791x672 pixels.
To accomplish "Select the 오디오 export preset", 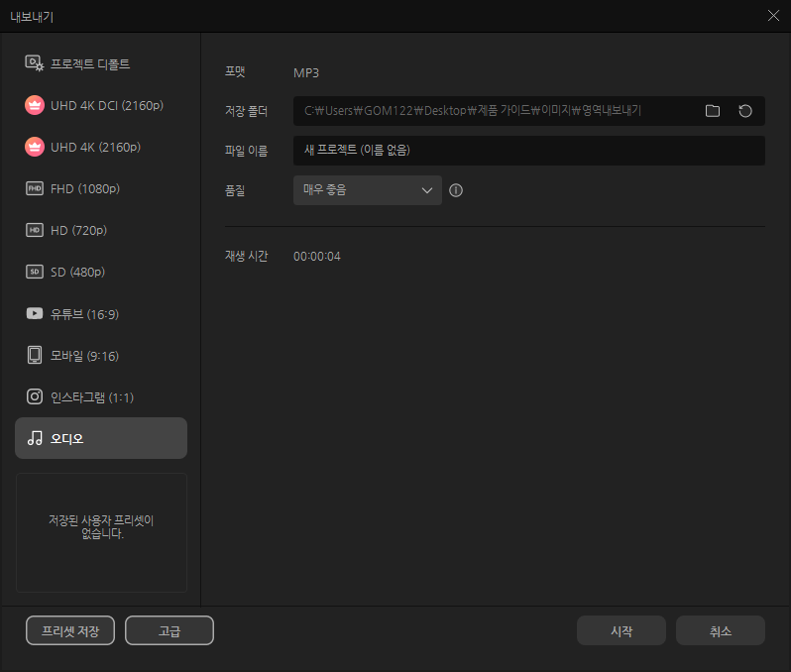I will pyautogui.click(x=100, y=438).
